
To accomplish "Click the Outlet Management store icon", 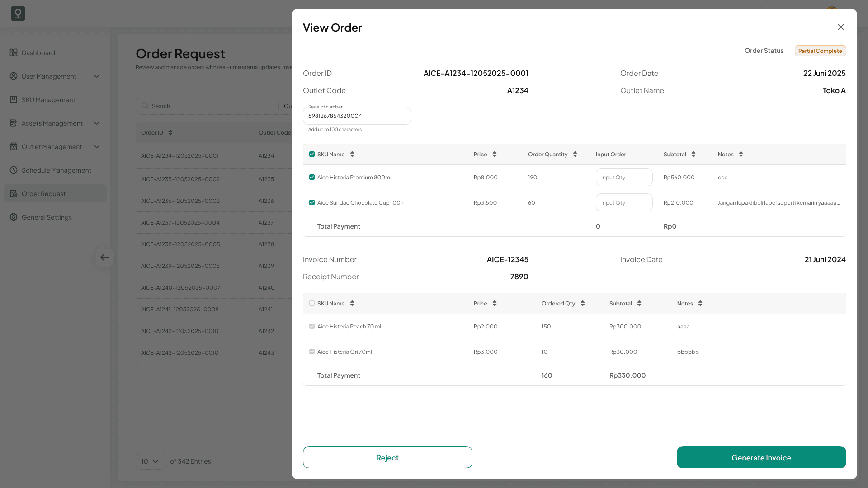I will tap(14, 146).
